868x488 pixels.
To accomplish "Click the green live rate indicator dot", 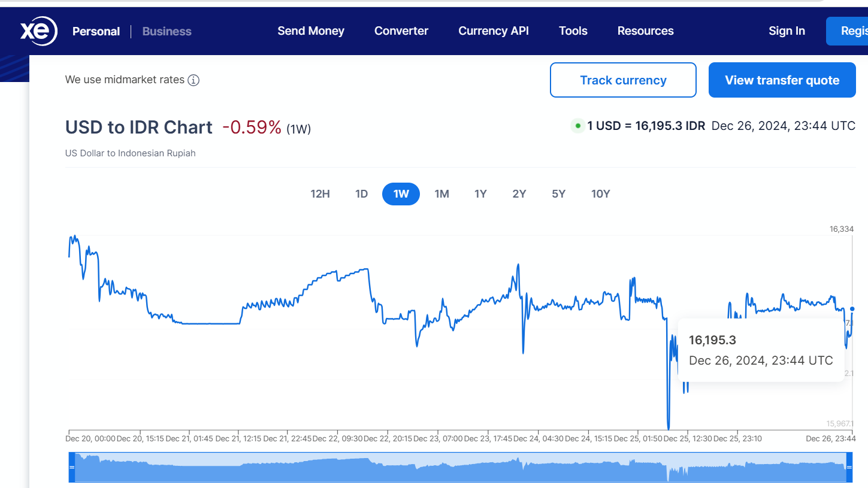I will 577,126.
